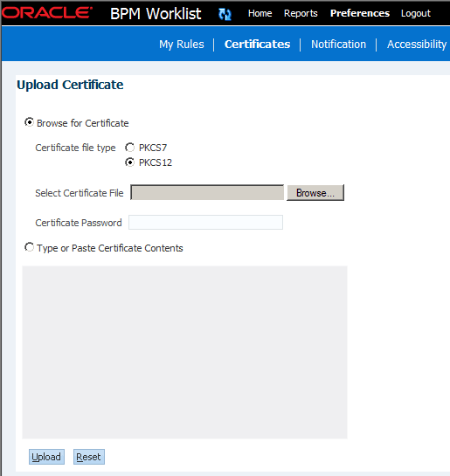Choose PKCS12 certificate file type
Viewport: 450px width, 476px height.
pyautogui.click(x=129, y=162)
